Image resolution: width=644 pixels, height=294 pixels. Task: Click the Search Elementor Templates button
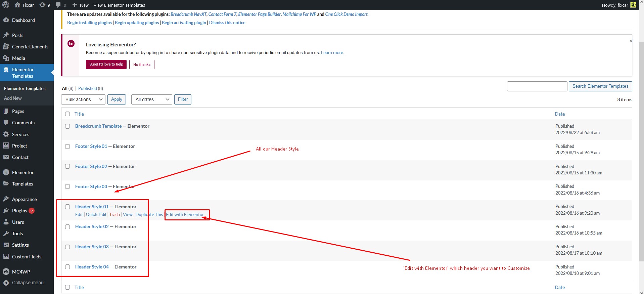click(600, 86)
